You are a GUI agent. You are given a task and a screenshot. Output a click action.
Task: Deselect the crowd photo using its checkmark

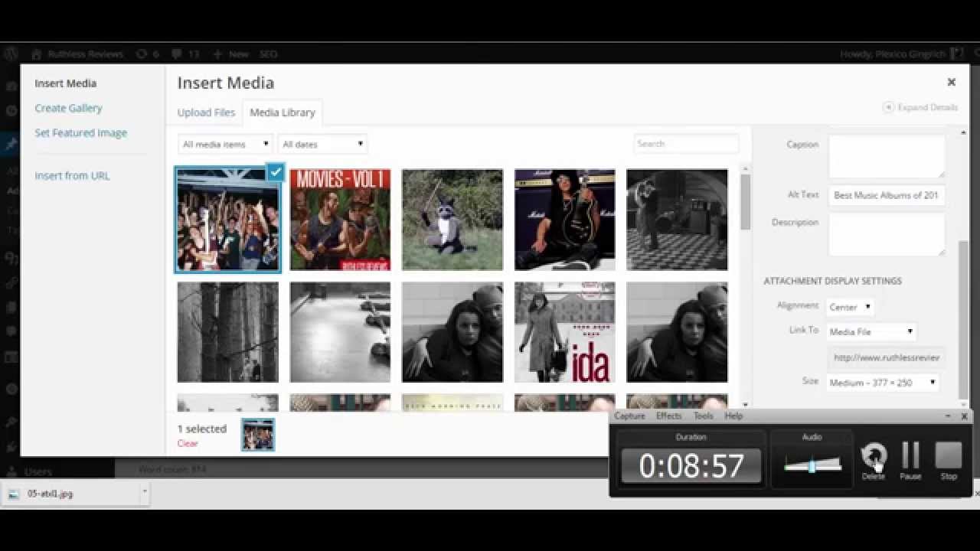coord(276,172)
